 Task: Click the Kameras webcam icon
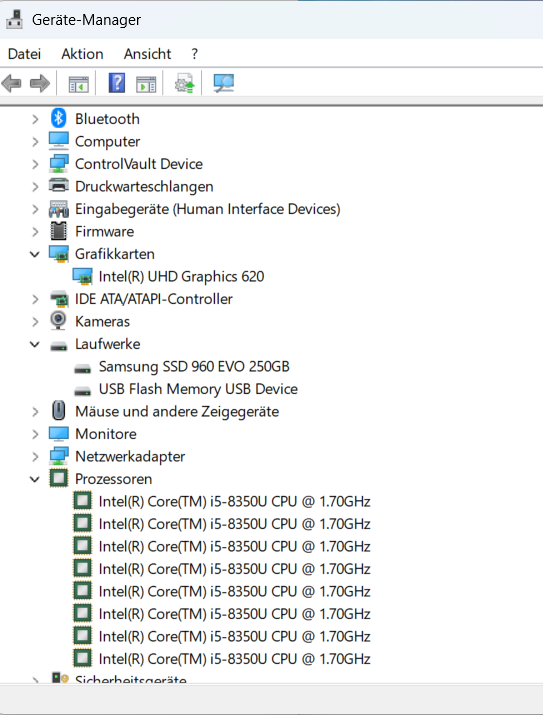(58, 321)
